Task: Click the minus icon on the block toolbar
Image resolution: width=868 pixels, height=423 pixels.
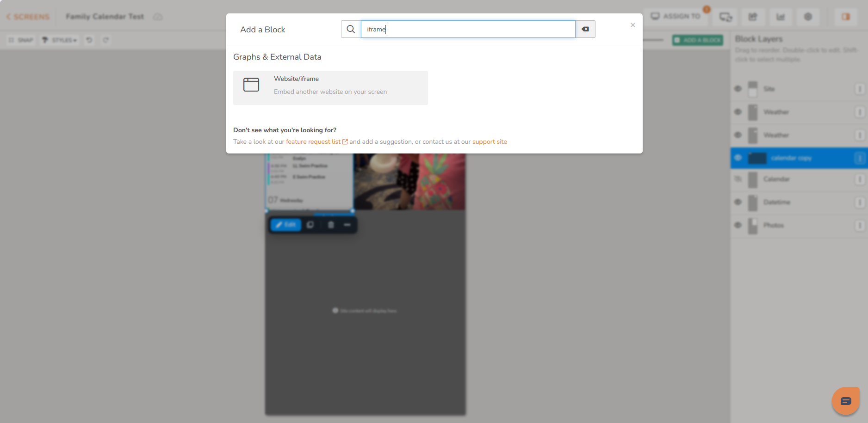Action: [347, 225]
